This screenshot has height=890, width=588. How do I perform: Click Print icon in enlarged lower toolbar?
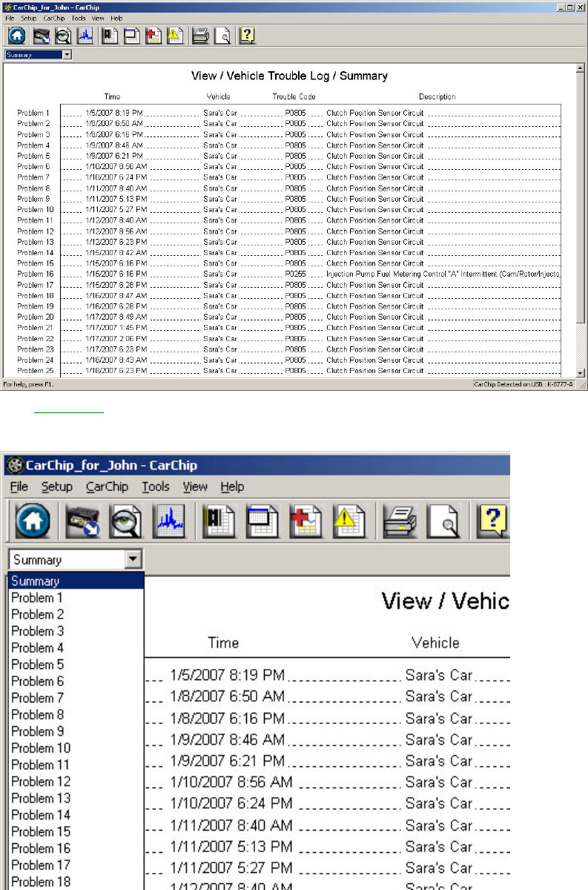click(x=402, y=521)
